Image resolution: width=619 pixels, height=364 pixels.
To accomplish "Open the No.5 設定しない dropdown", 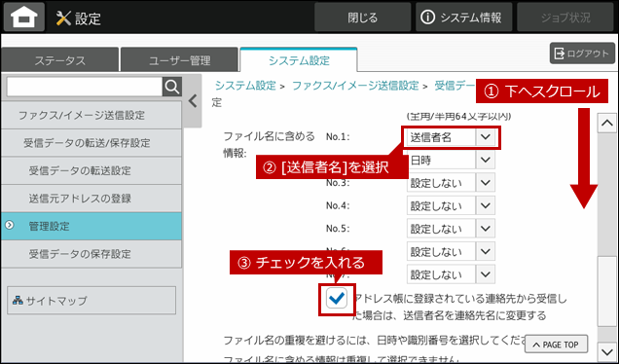I will 451,229.
